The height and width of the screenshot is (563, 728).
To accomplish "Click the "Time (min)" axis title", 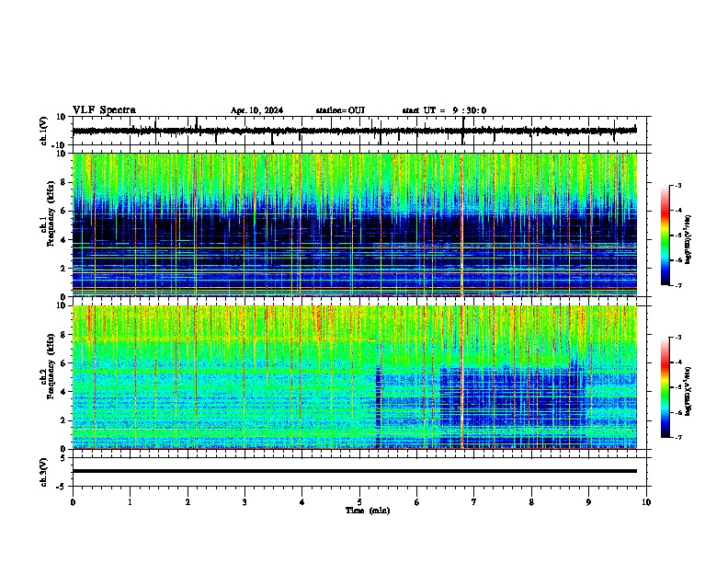I will 368,511.
